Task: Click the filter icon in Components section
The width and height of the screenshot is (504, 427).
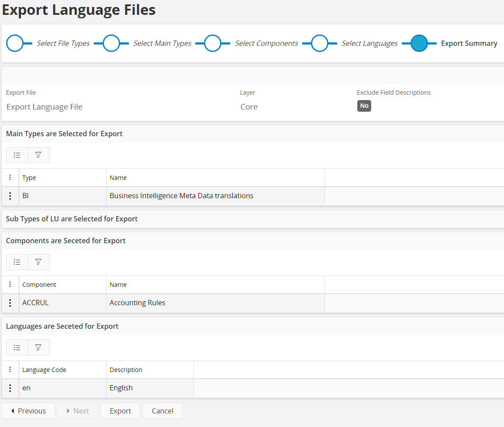Action: click(38, 262)
